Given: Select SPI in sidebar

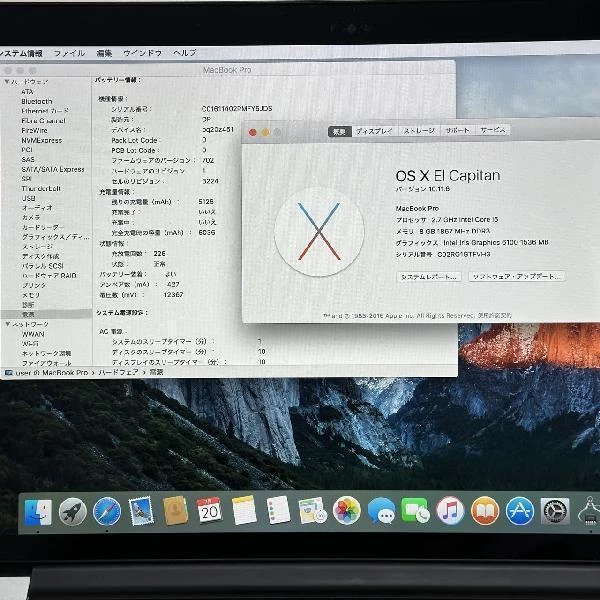Looking at the screenshot, I should coord(26,179).
